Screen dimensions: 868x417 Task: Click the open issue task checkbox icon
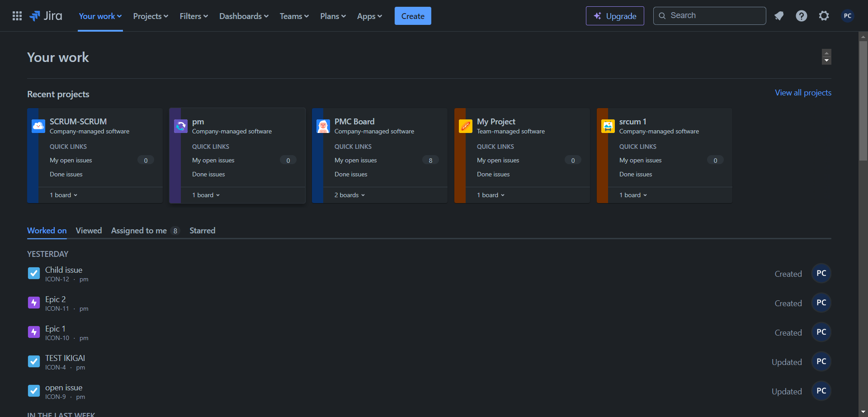tap(34, 391)
